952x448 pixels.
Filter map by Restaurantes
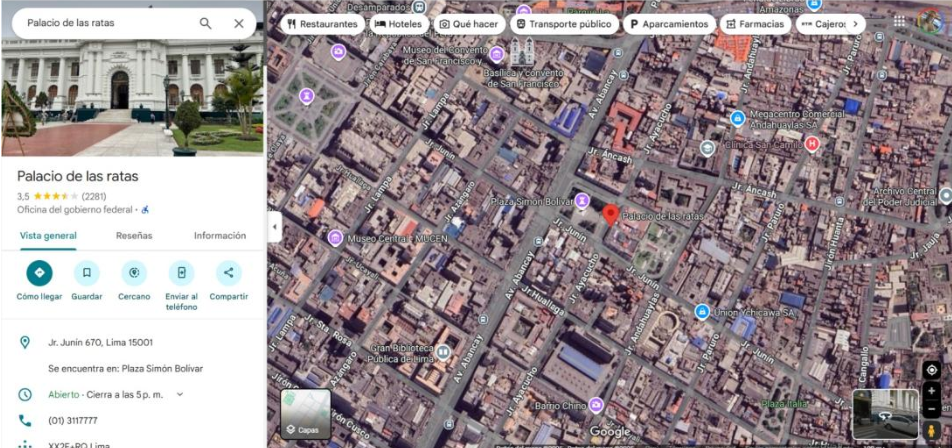pos(321,24)
